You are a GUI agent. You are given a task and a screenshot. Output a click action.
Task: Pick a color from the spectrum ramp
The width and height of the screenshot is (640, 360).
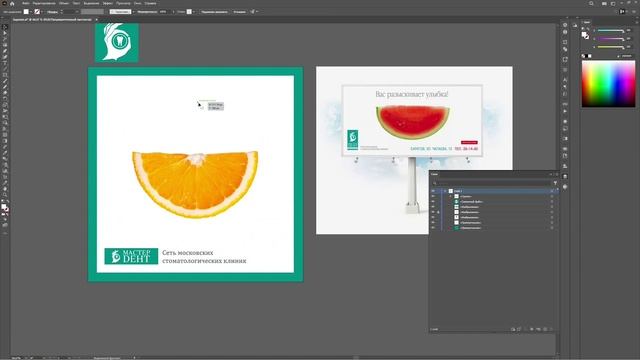(x=608, y=84)
